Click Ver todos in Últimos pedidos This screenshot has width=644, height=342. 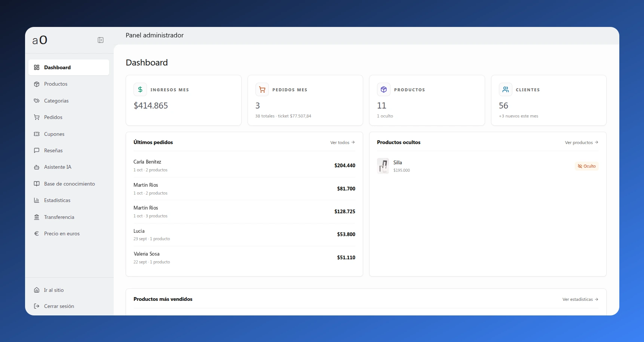[343, 143]
